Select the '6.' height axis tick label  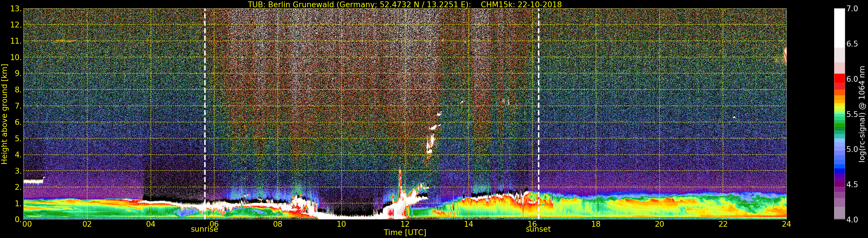click(x=18, y=122)
